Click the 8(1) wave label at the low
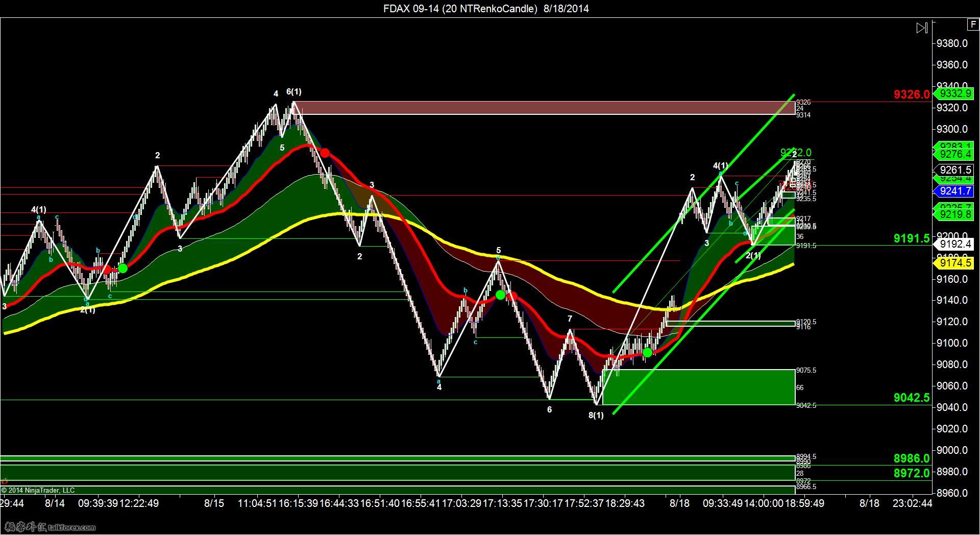 pos(596,416)
